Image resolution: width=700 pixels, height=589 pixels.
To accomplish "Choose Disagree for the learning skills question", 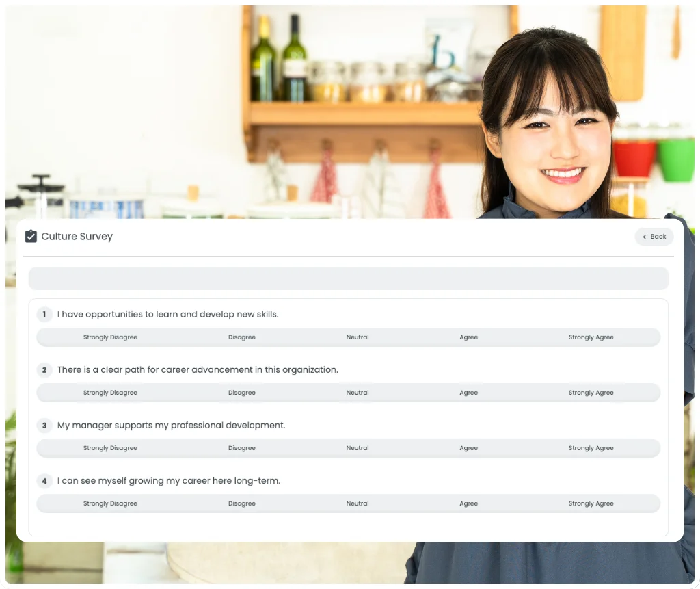I will point(242,337).
